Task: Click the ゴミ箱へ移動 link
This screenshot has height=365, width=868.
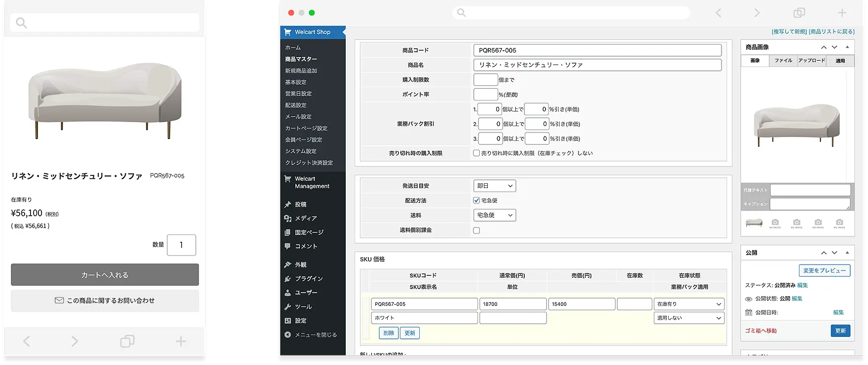Action: [x=761, y=331]
